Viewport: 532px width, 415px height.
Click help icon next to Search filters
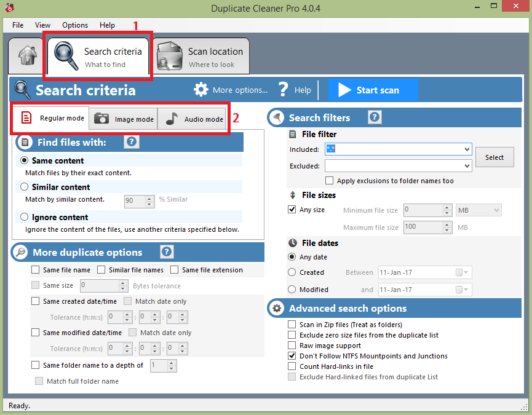coord(375,117)
